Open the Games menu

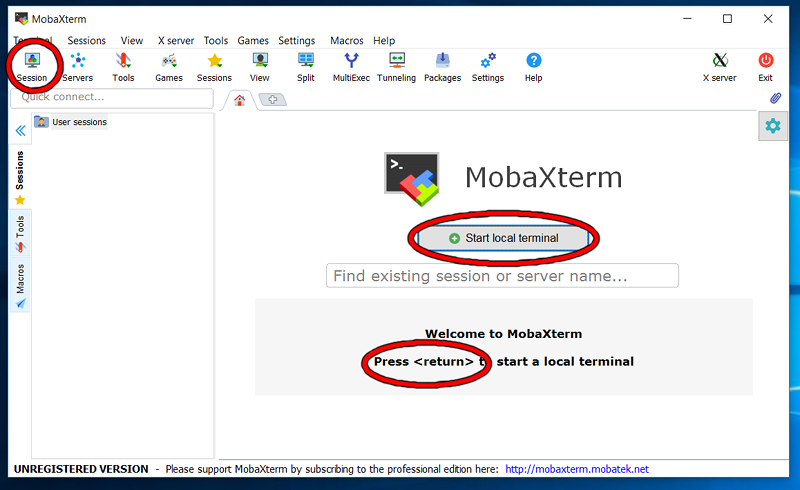pyautogui.click(x=253, y=40)
